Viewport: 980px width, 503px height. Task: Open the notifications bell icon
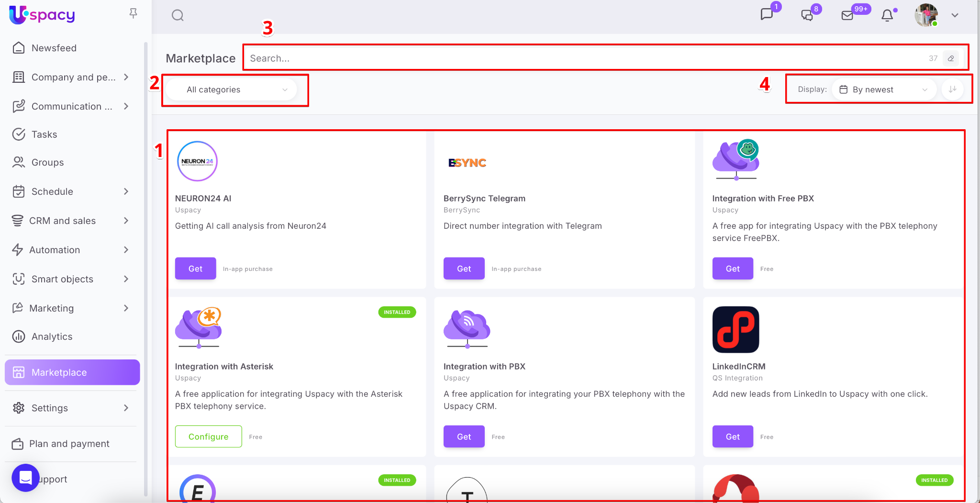pyautogui.click(x=887, y=15)
